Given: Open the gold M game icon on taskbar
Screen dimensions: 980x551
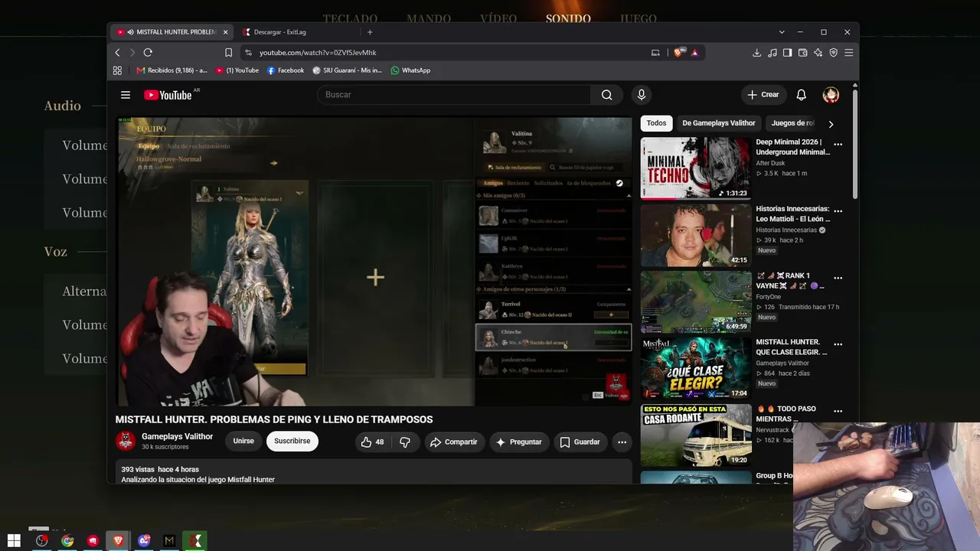Looking at the screenshot, I should tap(169, 541).
